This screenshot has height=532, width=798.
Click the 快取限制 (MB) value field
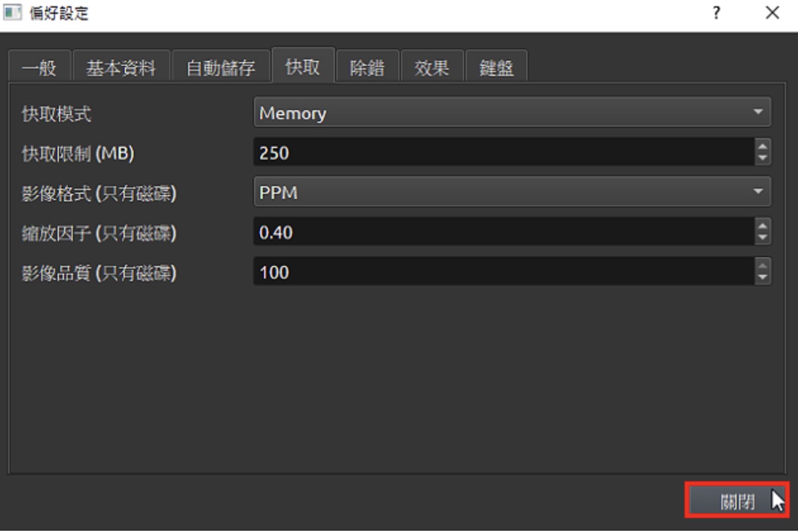click(503, 153)
